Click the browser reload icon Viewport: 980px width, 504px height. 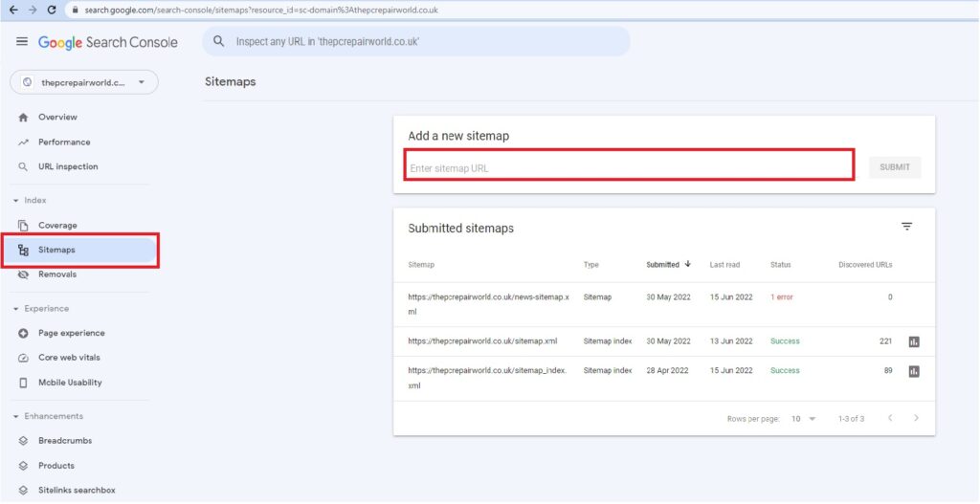[x=52, y=10]
